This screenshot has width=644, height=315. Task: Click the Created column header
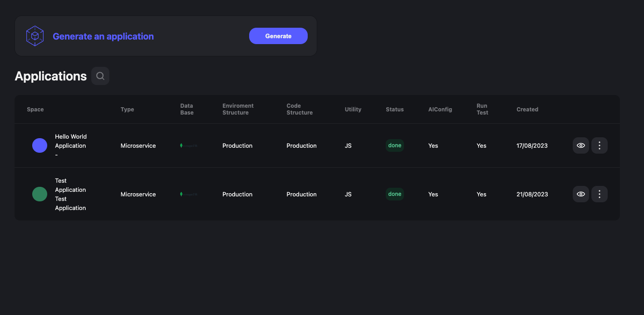[x=527, y=110]
